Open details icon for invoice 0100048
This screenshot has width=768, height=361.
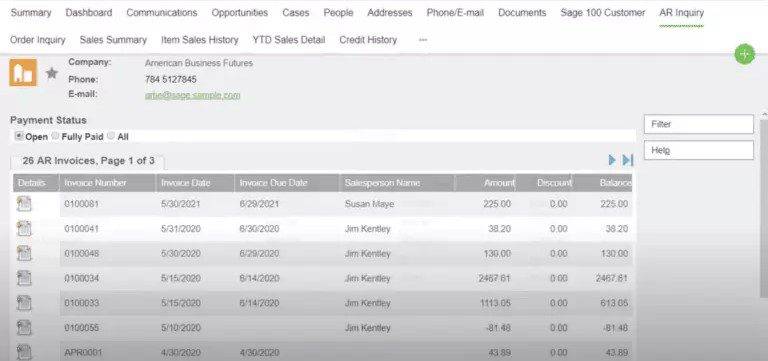(x=24, y=253)
